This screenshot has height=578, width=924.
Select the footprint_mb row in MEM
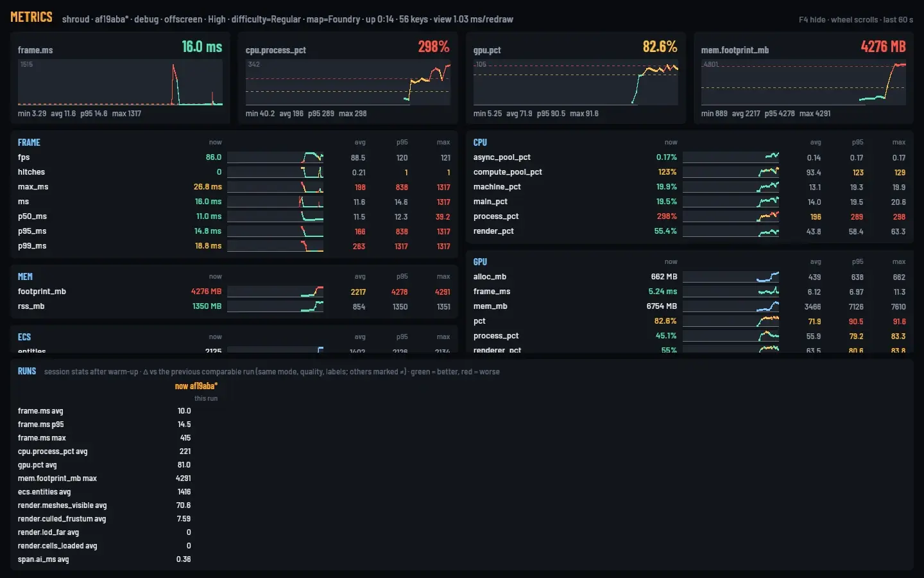tap(234, 292)
